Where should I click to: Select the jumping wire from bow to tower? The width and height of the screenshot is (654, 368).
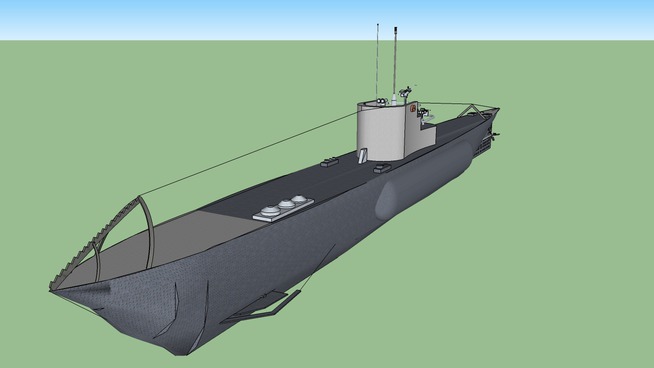coord(248,154)
